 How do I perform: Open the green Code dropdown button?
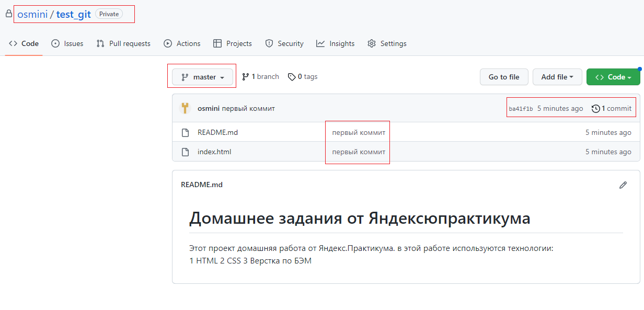click(x=613, y=77)
